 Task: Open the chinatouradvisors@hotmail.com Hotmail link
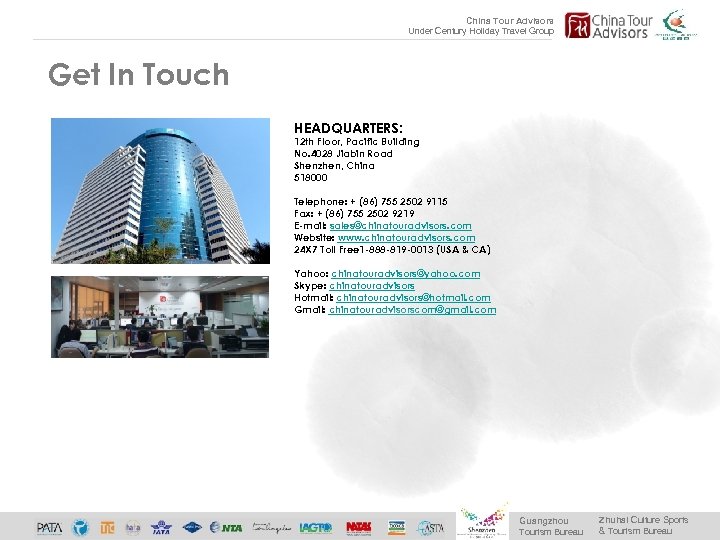point(413,298)
